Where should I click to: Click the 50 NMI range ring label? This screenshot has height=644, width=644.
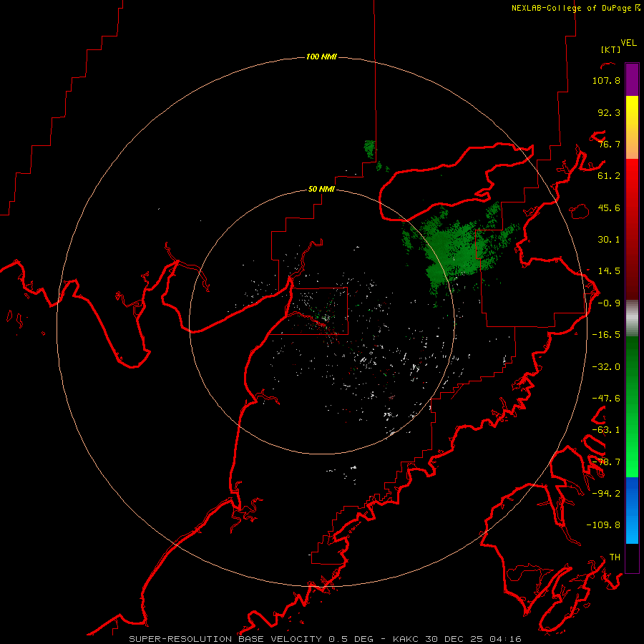click(321, 190)
